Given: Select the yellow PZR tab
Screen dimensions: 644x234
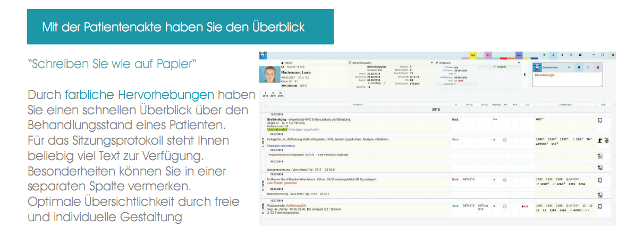Looking at the screenshot, I should tap(472, 55).
